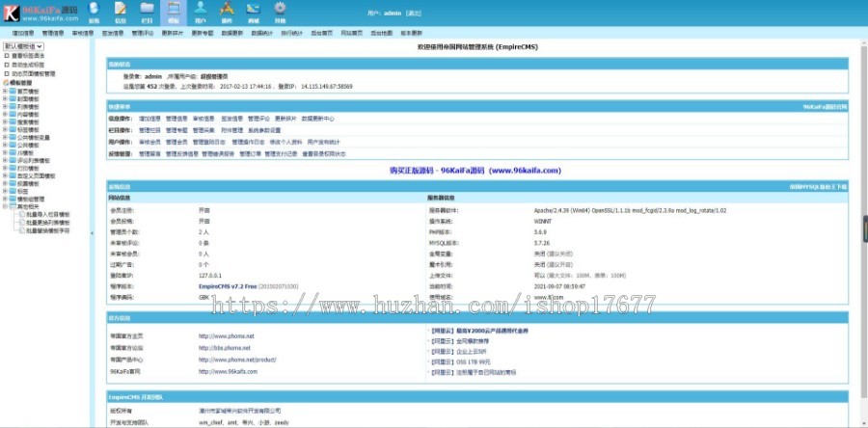Collapse the 其他相关 tree node
This screenshot has height=428, width=868.
pyautogui.click(x=5, y=206)
